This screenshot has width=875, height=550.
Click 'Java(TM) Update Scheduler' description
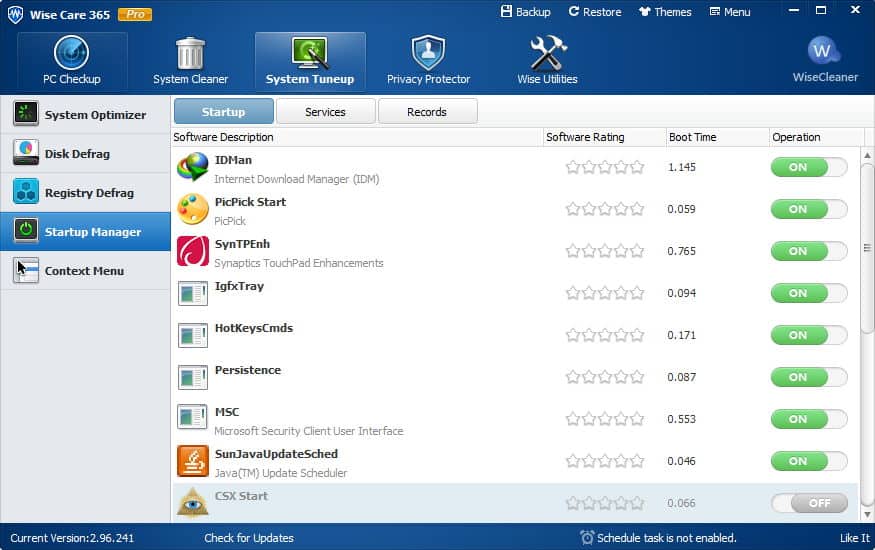pyautogui.click(x=281, y=473)
